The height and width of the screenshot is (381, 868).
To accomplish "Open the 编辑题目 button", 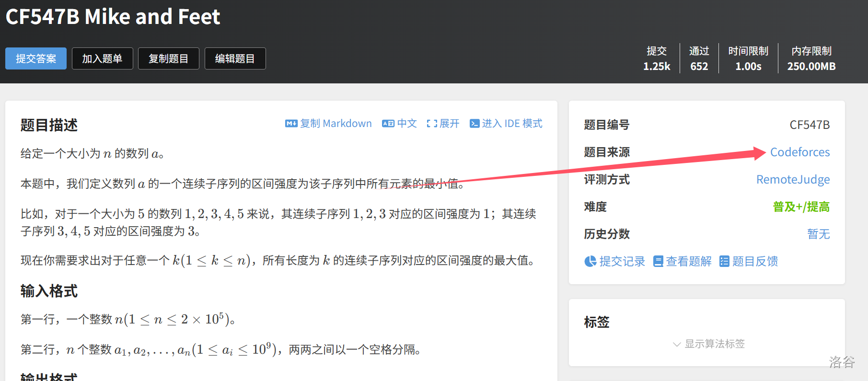I will click(x=235, y=58).
